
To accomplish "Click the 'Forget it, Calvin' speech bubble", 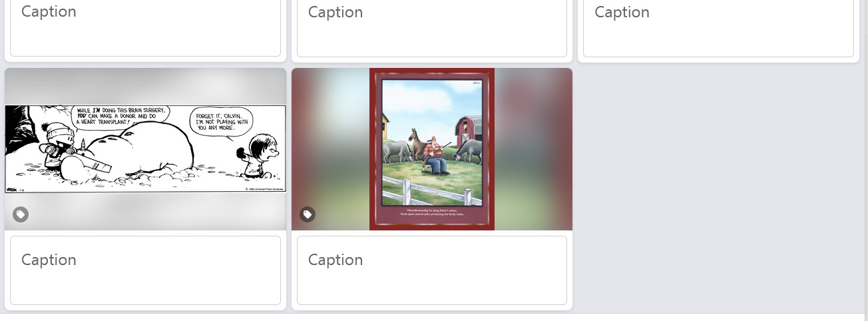I will coord(222,122).
